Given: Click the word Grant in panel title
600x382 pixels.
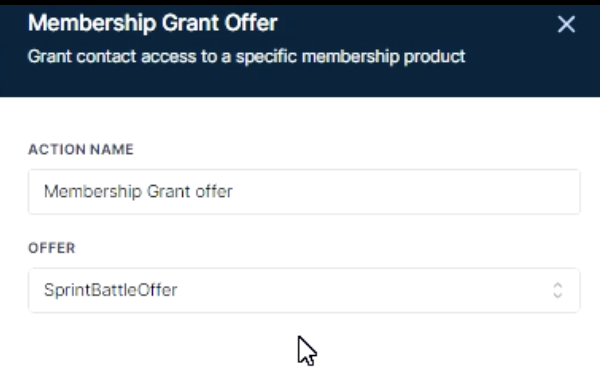Looking at the screenshot, I should point(190,23).
